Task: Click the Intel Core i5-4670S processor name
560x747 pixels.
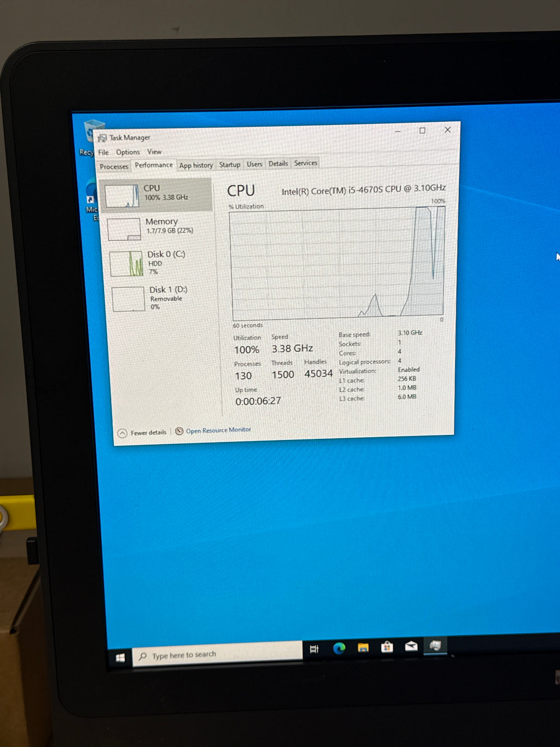Action: tap(364, 190)
